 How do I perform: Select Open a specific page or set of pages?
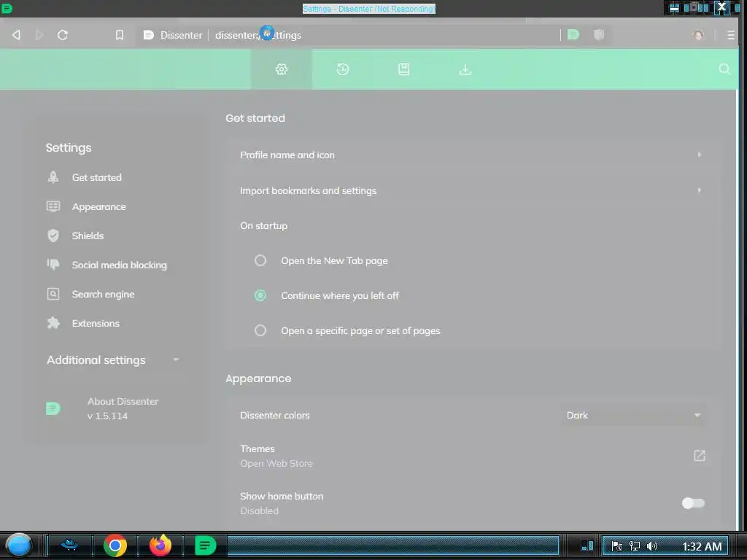coord(260,330)
